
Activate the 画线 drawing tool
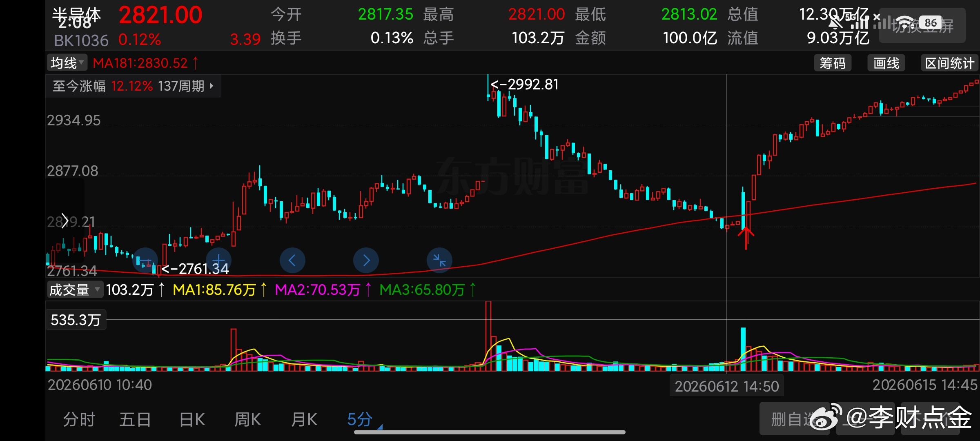point(886,63)
